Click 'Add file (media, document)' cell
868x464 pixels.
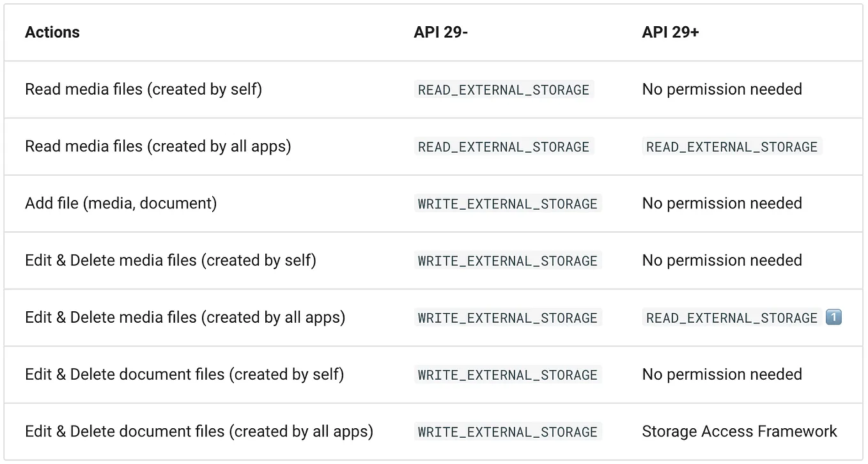click(x=121, y=203)
